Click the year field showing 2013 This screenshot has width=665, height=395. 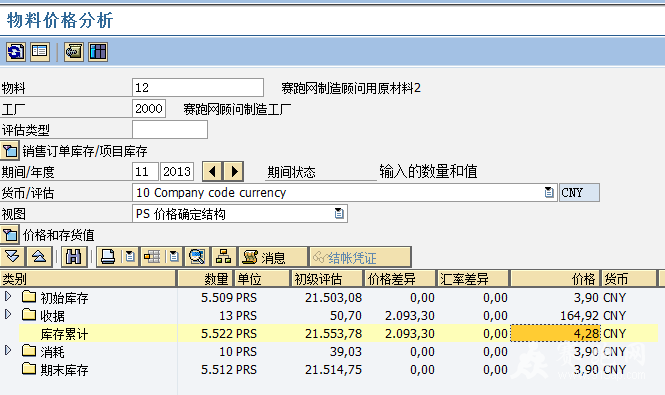coord(177,172)
